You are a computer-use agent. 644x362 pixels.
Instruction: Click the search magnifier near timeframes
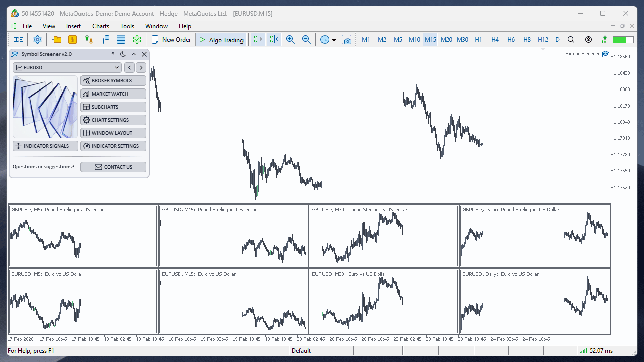tap(571, 39)
